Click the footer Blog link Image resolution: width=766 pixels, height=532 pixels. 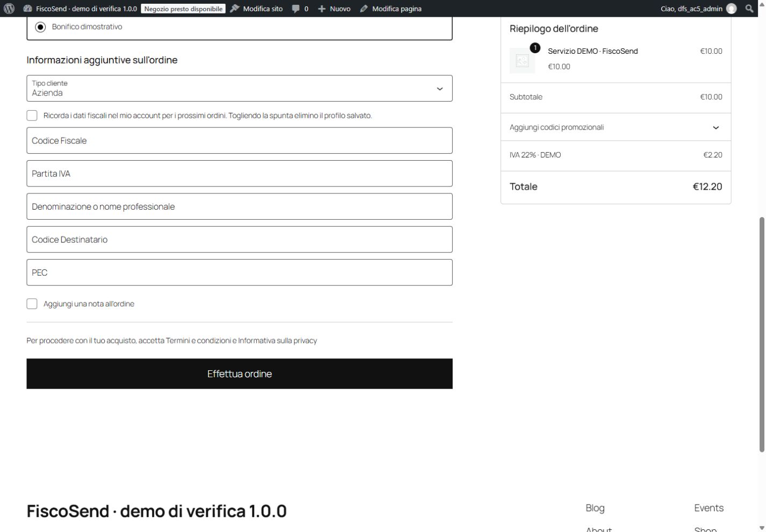[595, 508]
